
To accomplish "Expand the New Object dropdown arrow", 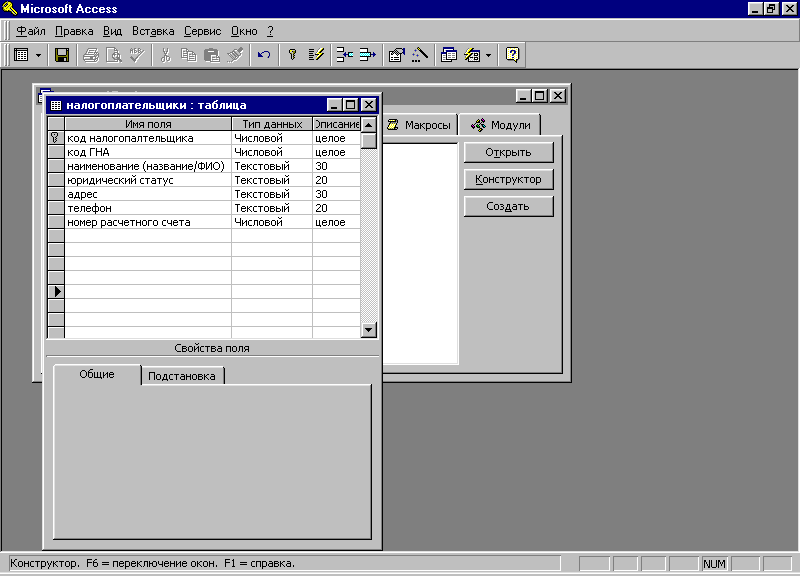I will [x=488, y=55].
